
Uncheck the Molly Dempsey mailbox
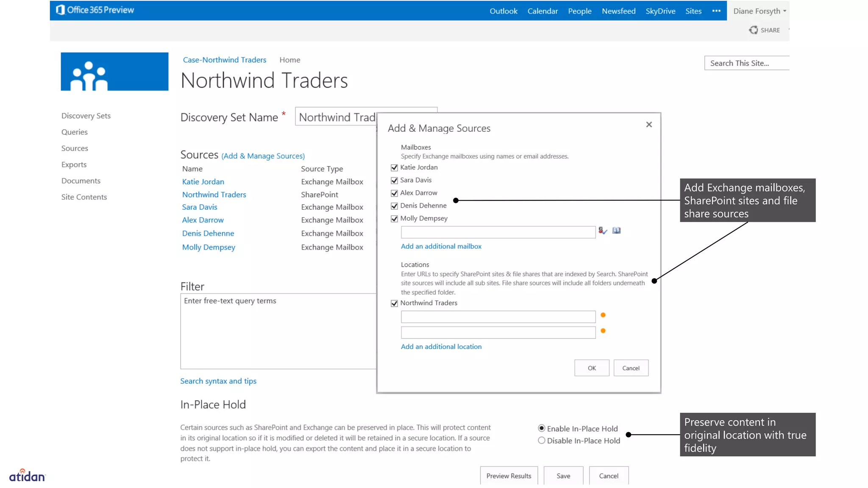394,219
